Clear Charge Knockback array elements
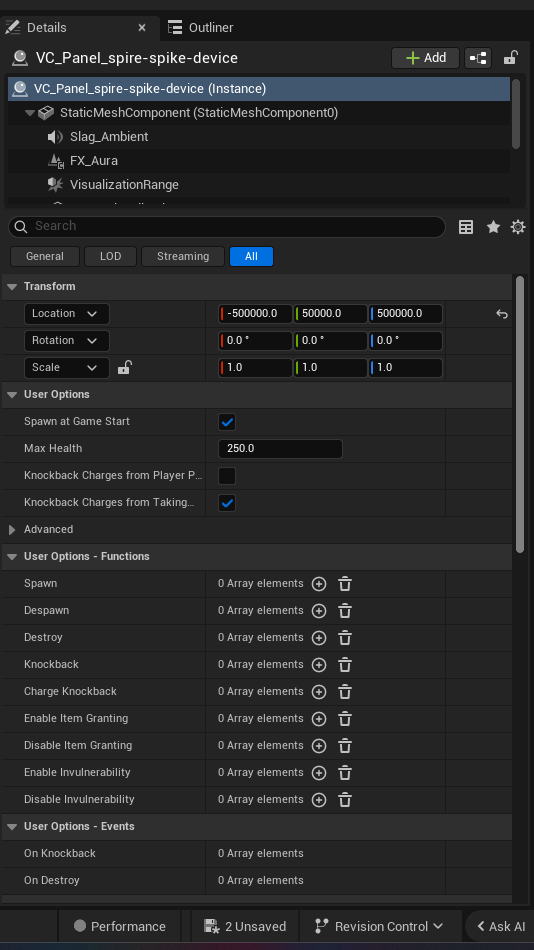 [345, 692]
